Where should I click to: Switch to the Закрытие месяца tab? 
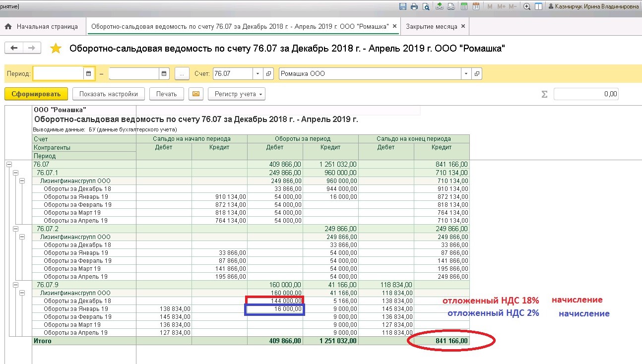432,26
